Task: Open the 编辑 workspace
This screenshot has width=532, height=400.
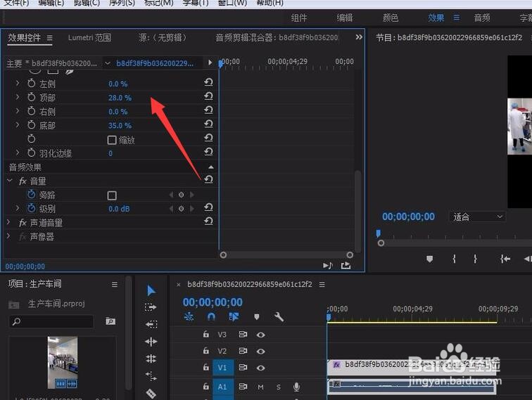Action: 345,18
